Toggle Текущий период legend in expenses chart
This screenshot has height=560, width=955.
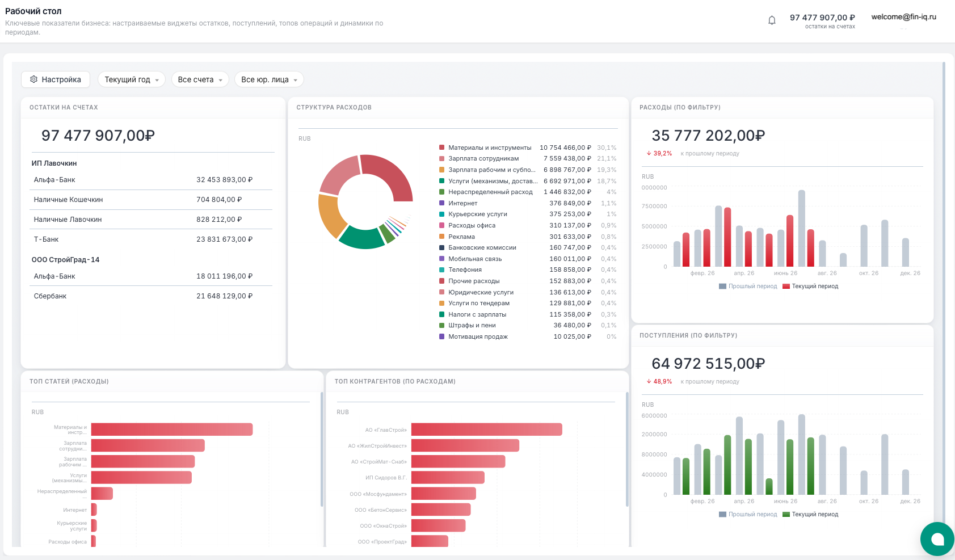[810, 287]
